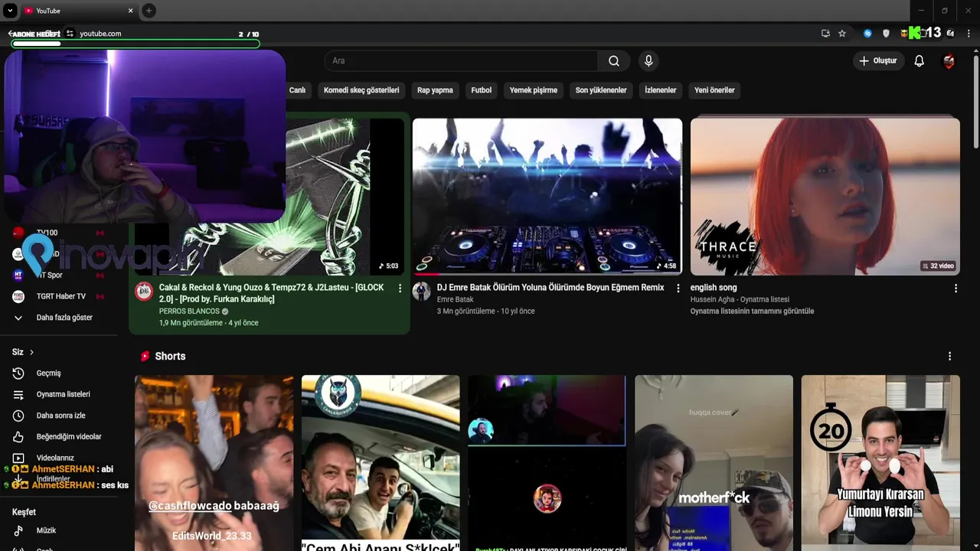The image size is (980, 551).
Task: Open the Shazam browser extension
Action: pos(867,34)
